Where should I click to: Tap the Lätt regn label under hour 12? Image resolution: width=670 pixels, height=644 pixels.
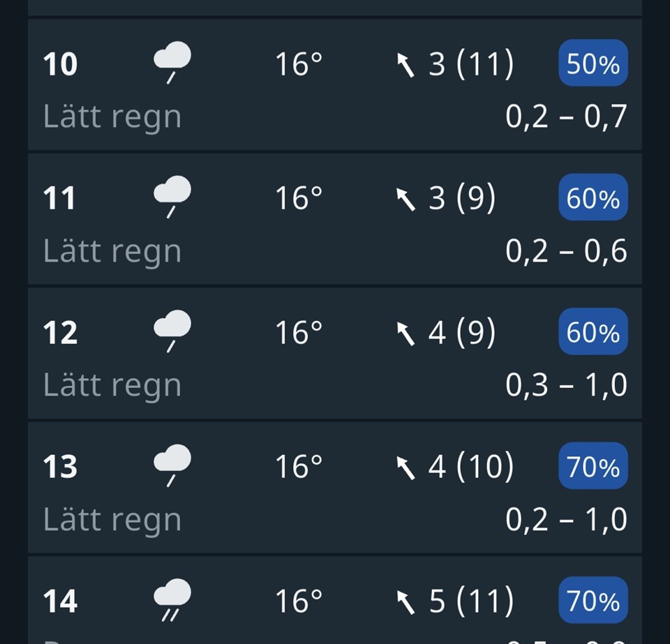(x=112, y=386)
